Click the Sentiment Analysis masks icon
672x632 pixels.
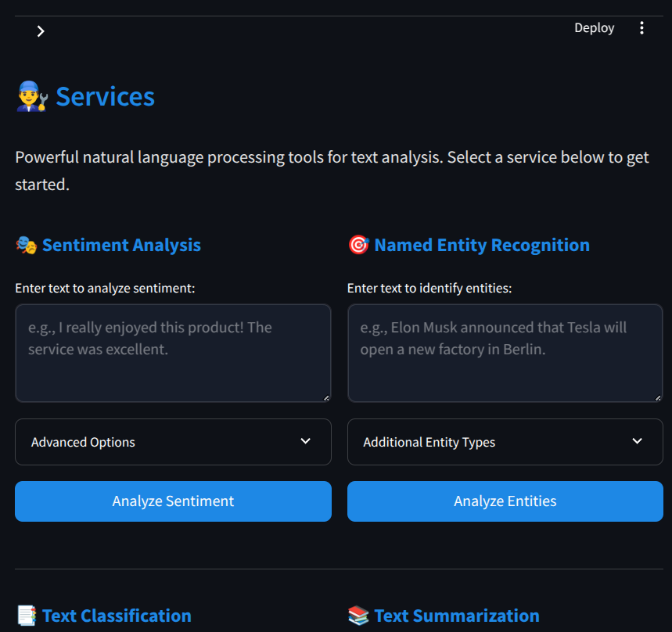pyautogui.click(x=26, y=246)
